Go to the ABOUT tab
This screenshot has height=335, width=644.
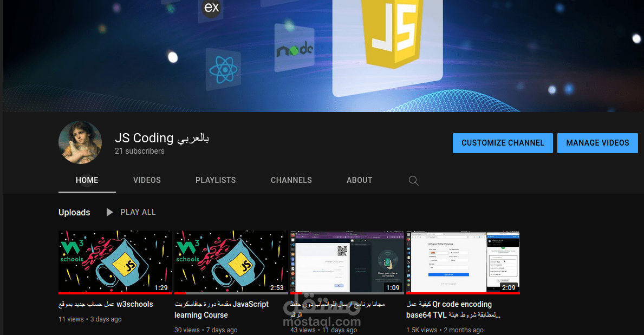pos(360,180)
